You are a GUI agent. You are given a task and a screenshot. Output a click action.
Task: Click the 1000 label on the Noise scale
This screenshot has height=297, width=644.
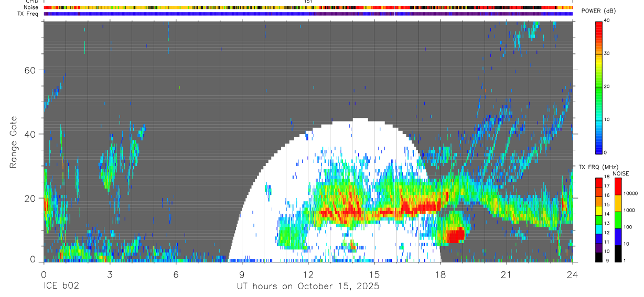tap(630, 210)
